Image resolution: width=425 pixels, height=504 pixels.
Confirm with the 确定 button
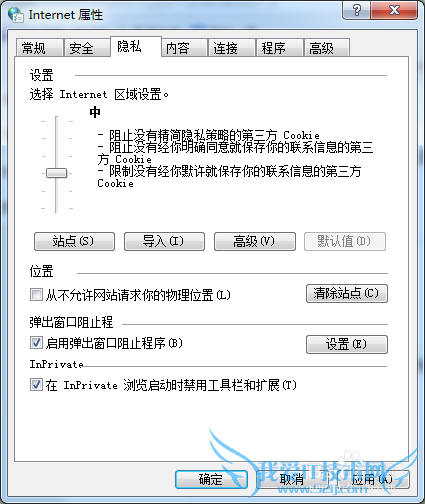tap(211, 479)
